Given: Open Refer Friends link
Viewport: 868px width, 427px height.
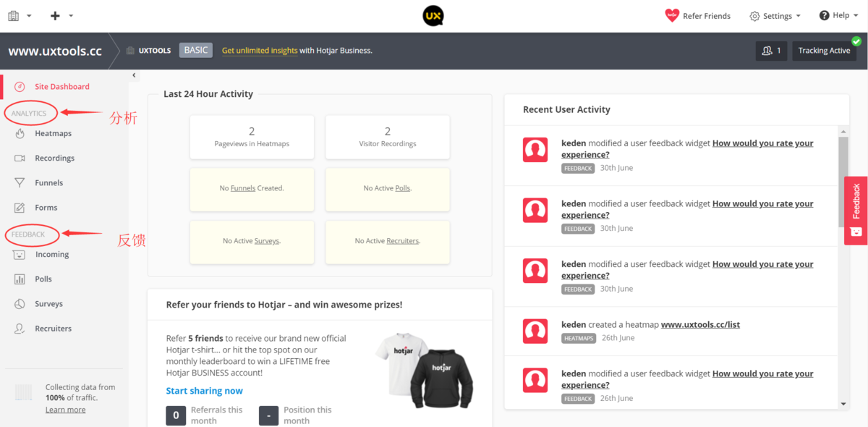Looking at the screenshot, I should 706,16.
